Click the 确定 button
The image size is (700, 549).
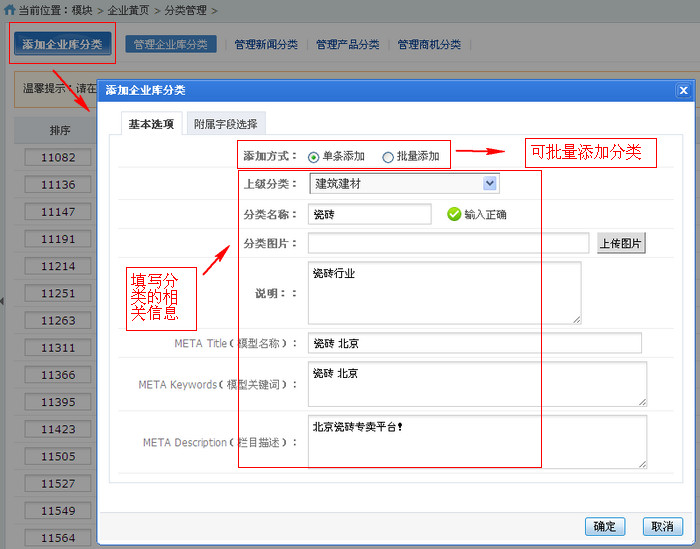pyautogui.click(x=605, y=527)
